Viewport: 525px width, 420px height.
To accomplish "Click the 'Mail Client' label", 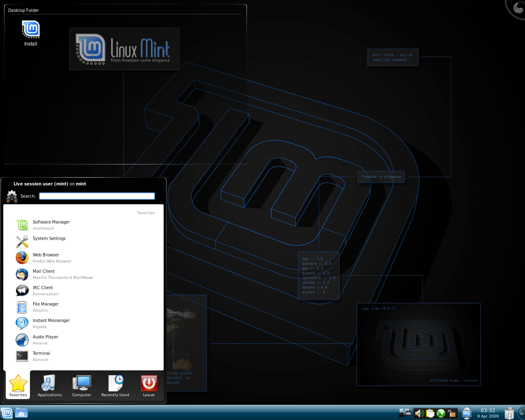I will click(43, 271).
